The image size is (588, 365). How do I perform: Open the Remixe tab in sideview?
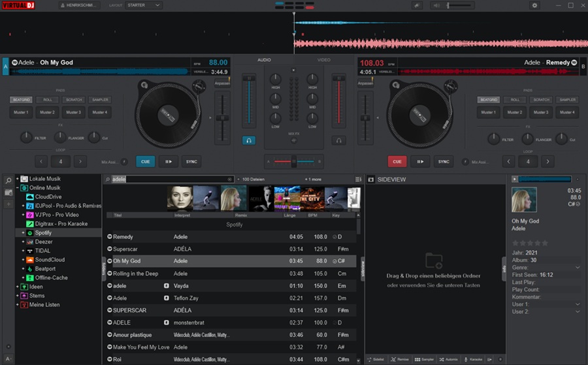400,359
